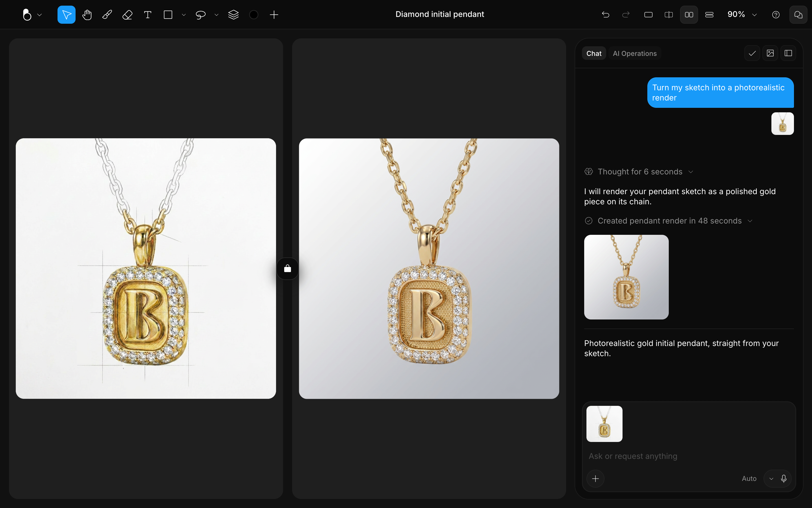Redo the last action
Screen dimensions: 812x508
[x=626, y=14]
